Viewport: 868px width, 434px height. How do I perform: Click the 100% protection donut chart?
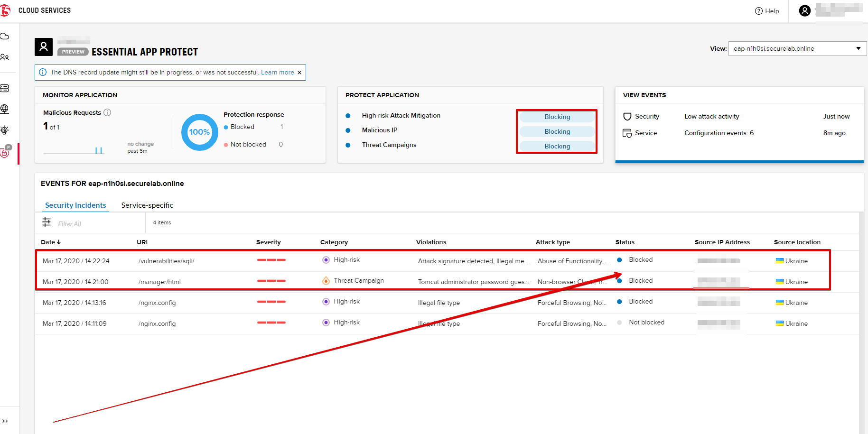tap(199, 132)
